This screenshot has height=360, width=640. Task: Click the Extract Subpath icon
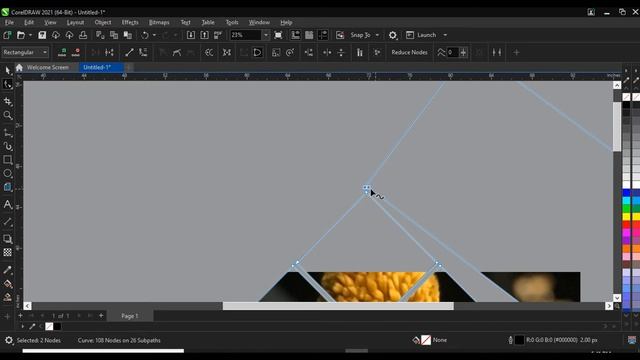pyautogui.click(x=227, y=52)
